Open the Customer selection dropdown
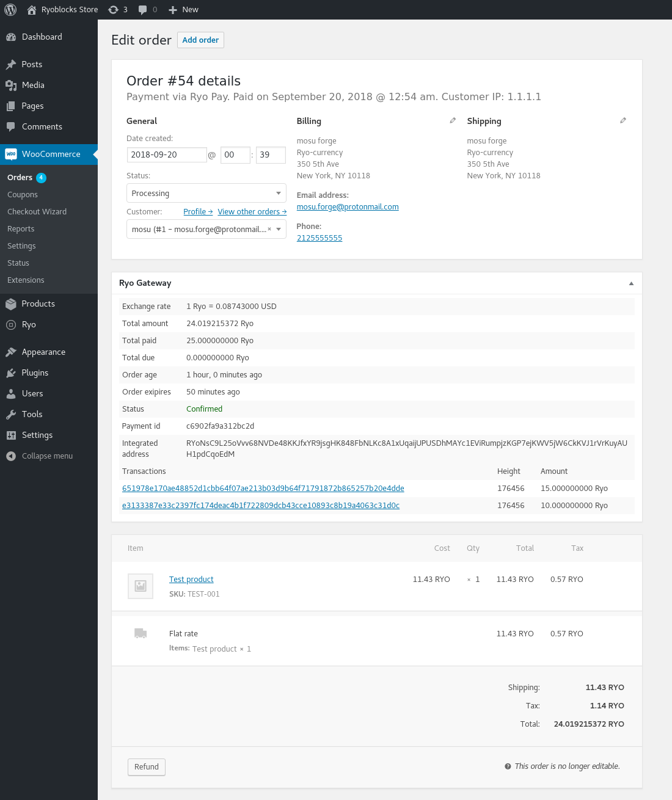The image size is (672, 800). [206, 229]
